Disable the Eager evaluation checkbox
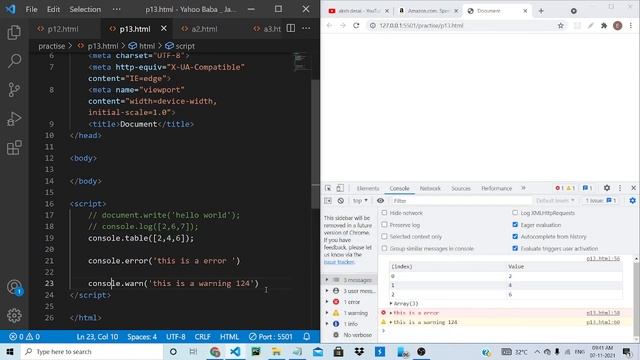The image size is (640, 360). [515, 224]
